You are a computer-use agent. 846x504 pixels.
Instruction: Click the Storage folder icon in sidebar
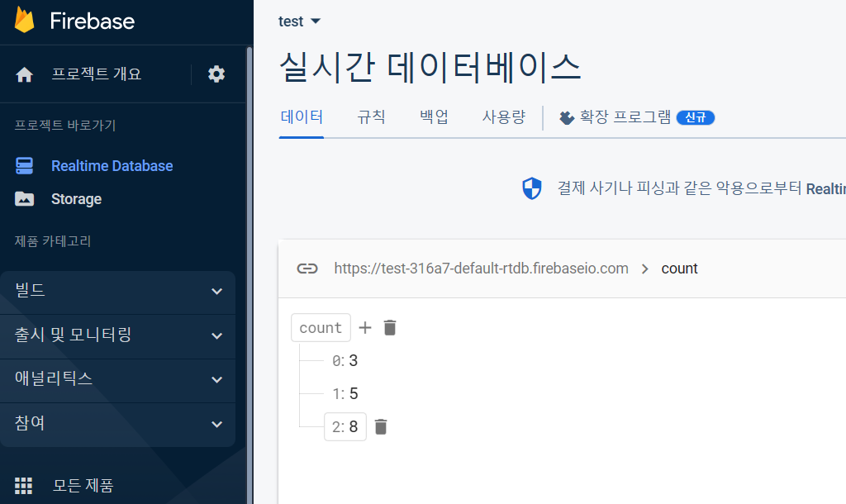(x=24, y=199)
